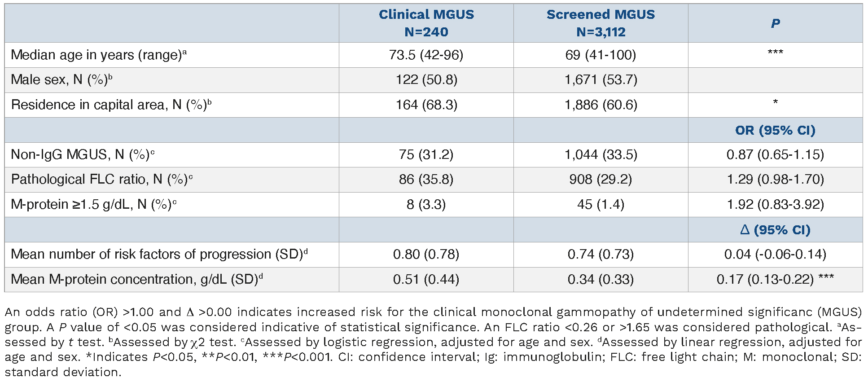Click the Clinical MGUS column header

(x=426, y=23)
